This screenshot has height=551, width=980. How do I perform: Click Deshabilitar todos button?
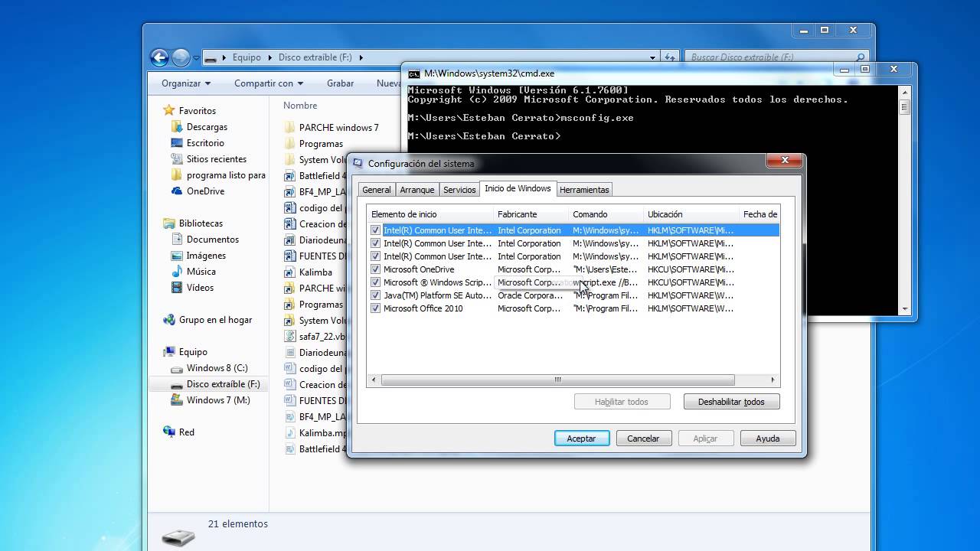(731, 402)
